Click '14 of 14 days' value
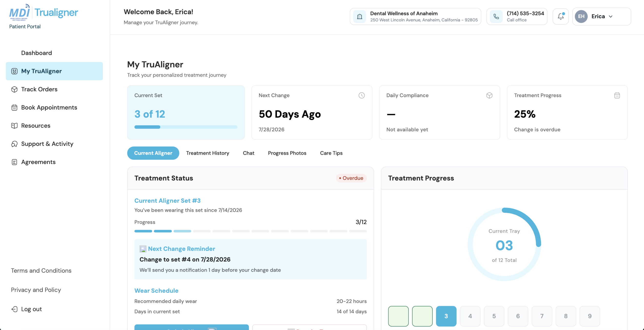Screen dimensions: 644x330 point(351,312)
